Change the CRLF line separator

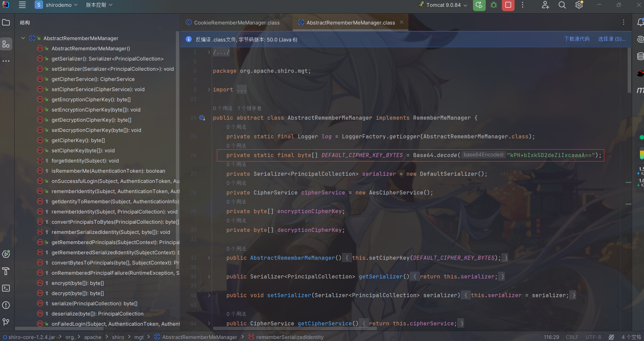[572, 337]
